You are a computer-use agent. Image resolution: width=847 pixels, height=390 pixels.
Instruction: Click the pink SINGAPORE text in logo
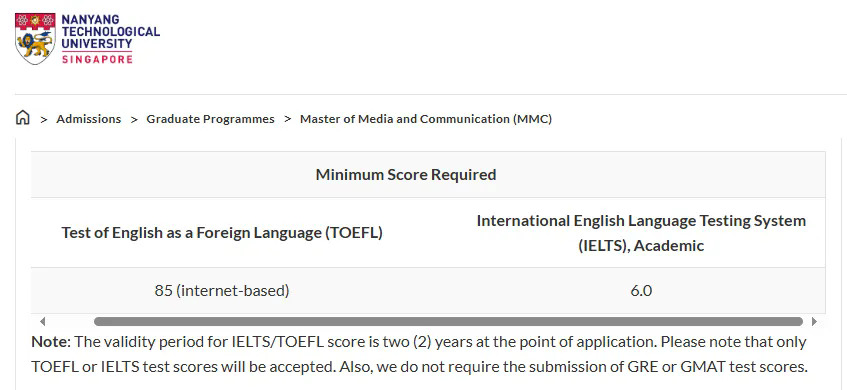[97, 59]
